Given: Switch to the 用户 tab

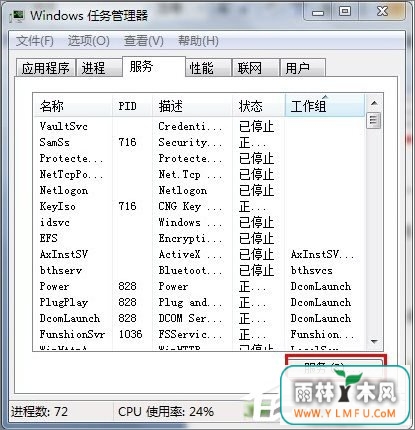Looking at the screenshot, I should 303,68.
